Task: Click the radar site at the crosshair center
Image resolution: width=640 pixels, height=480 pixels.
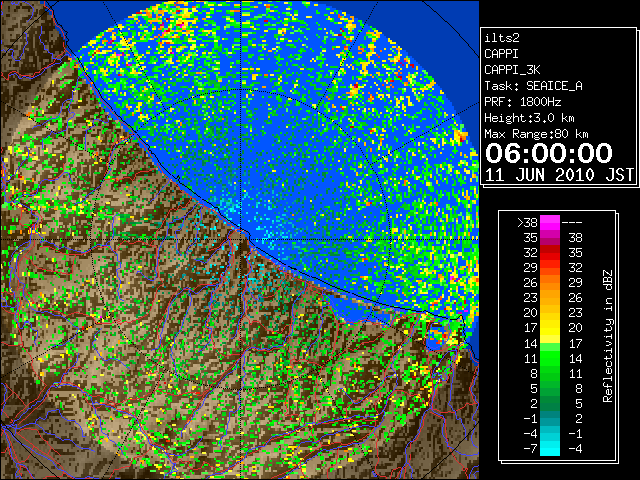Action: [x=242, y=239]
